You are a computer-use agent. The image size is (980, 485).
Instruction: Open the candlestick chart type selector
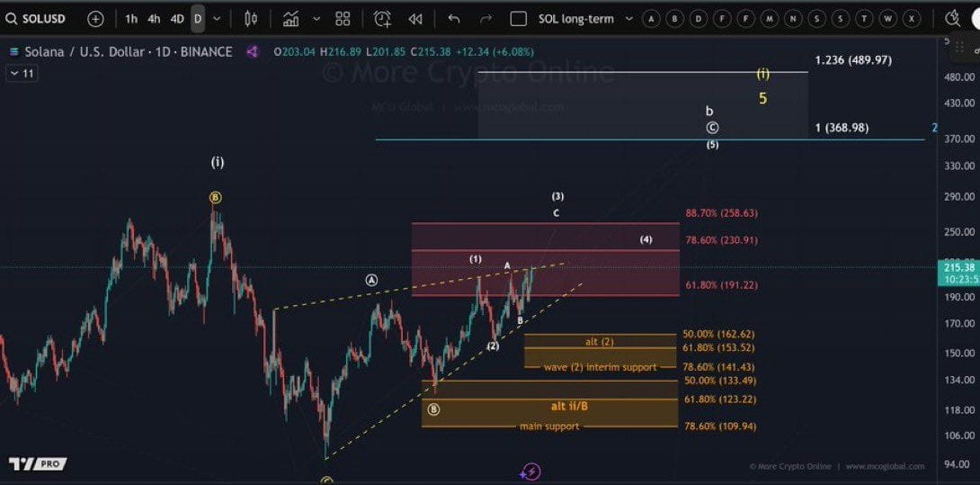pos(251,19)
